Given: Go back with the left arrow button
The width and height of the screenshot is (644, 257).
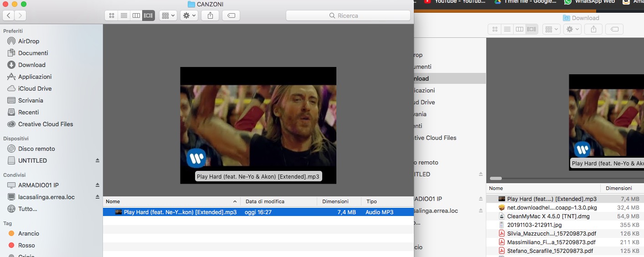Looking at the screenshot, I should [x=8, y=15].
